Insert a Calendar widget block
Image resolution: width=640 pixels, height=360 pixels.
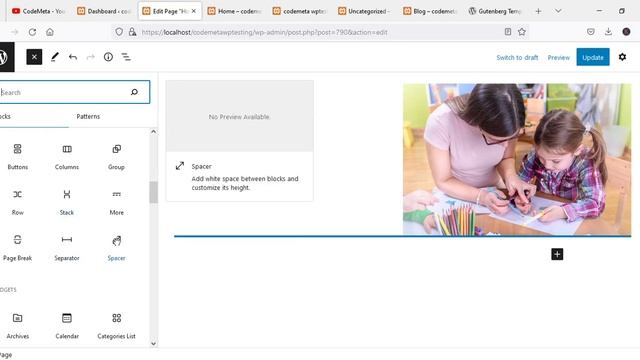(x=67, y=326)
